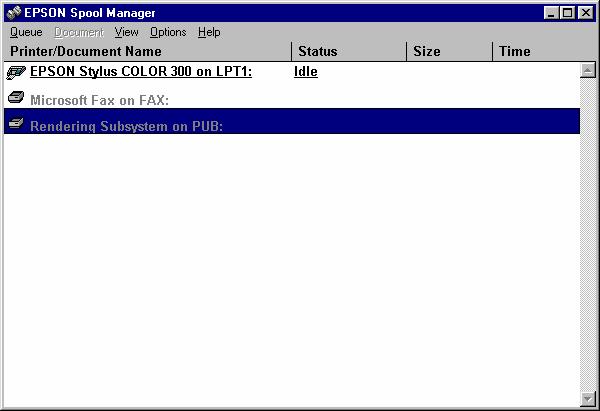Open the View menu

[x=126, y=32]
